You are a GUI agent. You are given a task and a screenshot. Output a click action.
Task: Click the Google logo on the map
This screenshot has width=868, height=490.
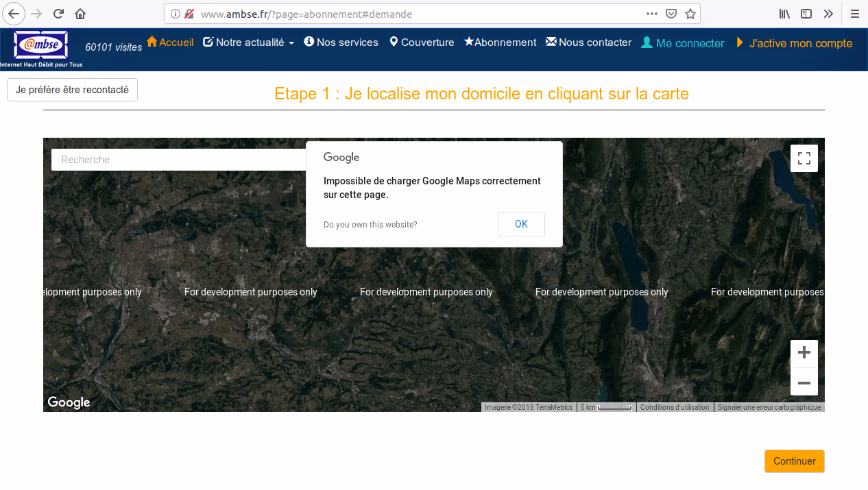pos(69,402)
